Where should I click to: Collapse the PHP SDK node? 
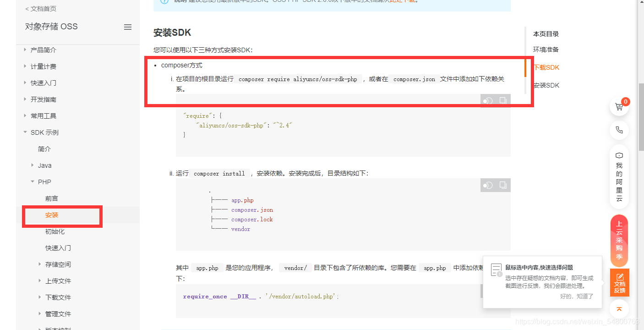(x=33, y=181)
